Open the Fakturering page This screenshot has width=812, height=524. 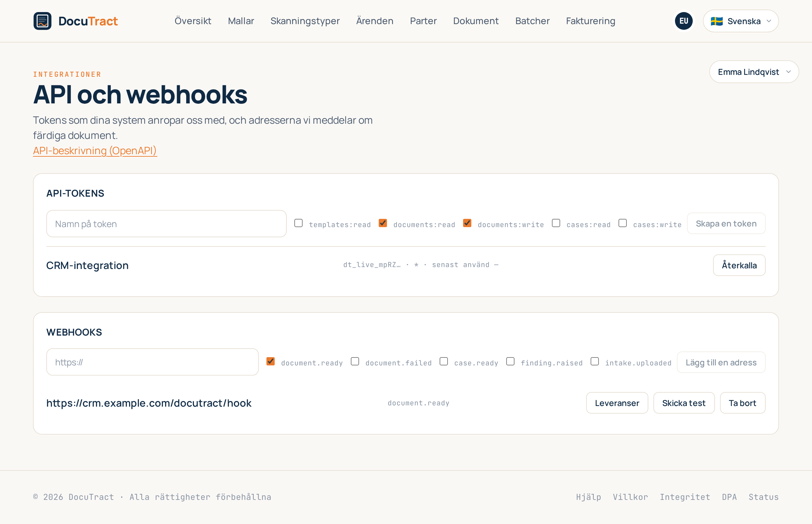(x=591, y=21)
